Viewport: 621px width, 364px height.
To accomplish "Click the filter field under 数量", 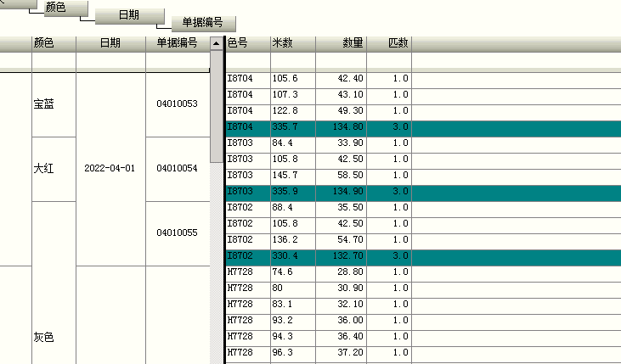I will (x=342, y=60).
